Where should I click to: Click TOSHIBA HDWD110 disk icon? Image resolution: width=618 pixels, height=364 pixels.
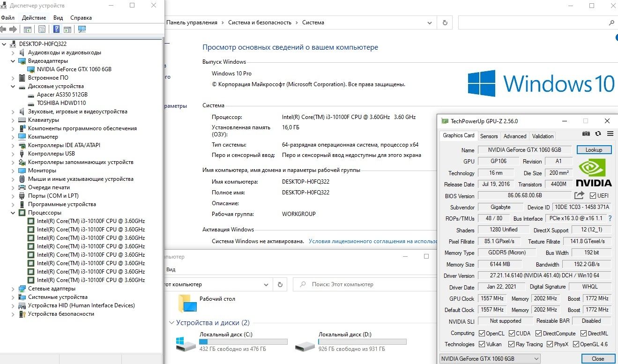[31, 103]
